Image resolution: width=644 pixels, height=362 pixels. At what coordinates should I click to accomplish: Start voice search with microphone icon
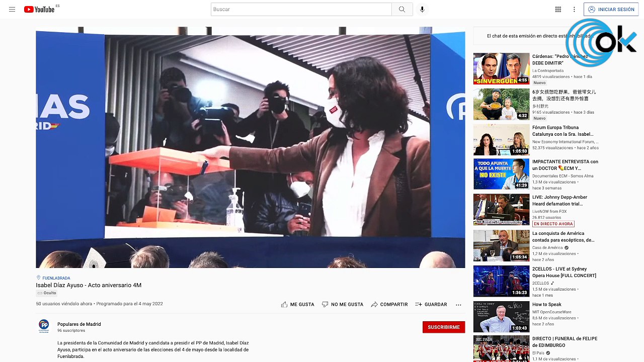[x=422, y=10]
